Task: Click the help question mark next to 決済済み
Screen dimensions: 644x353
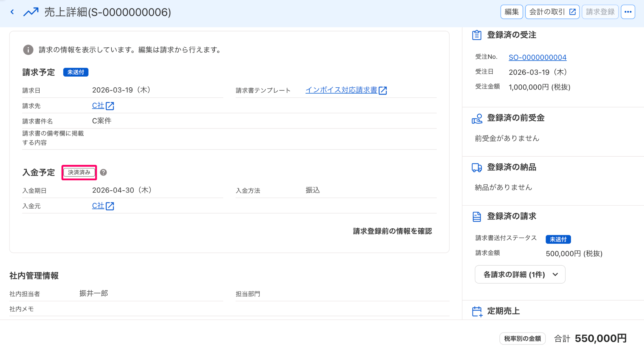Action: tap(103, 172)
